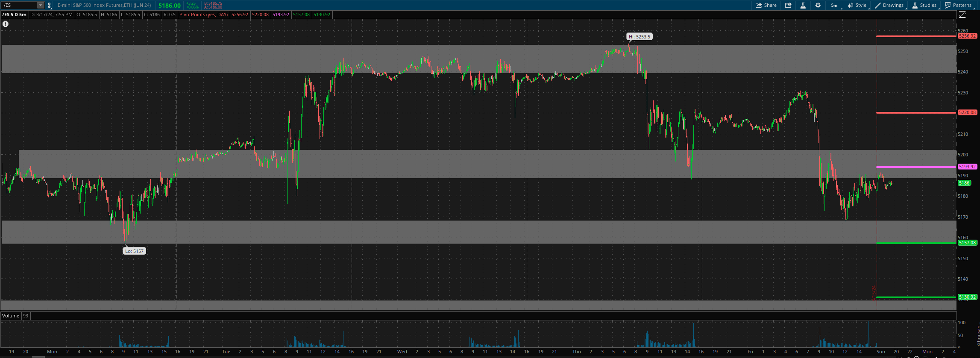Click the pink 5193.92 pivot price label

tap(967, 167)
